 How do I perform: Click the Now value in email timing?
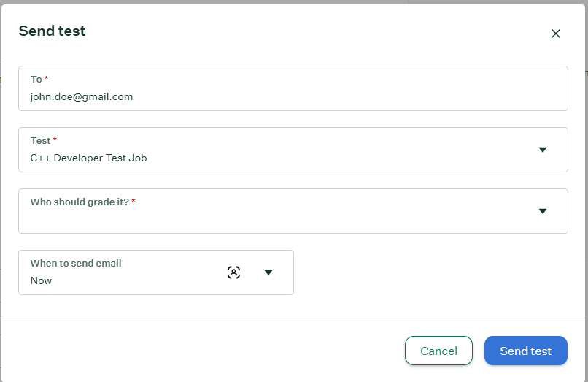(41, 280)
